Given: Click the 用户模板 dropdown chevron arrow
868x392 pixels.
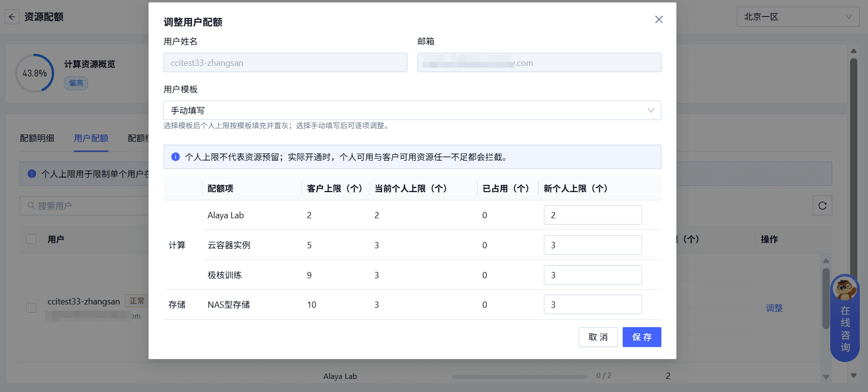Looking at the screenshot, I should 651,110.
